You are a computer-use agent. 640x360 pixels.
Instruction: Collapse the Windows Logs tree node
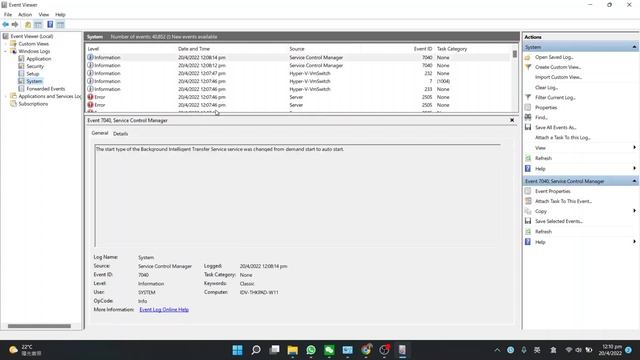5,51
